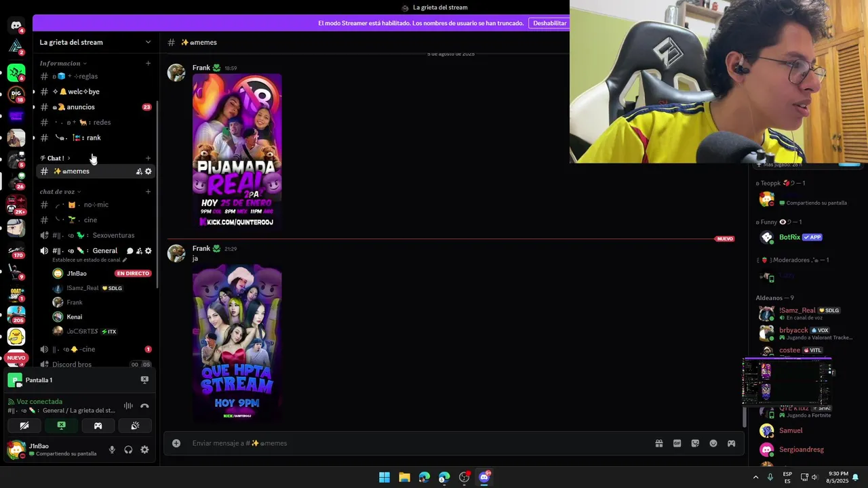Open gift icon in message bar

click(658, 443)
